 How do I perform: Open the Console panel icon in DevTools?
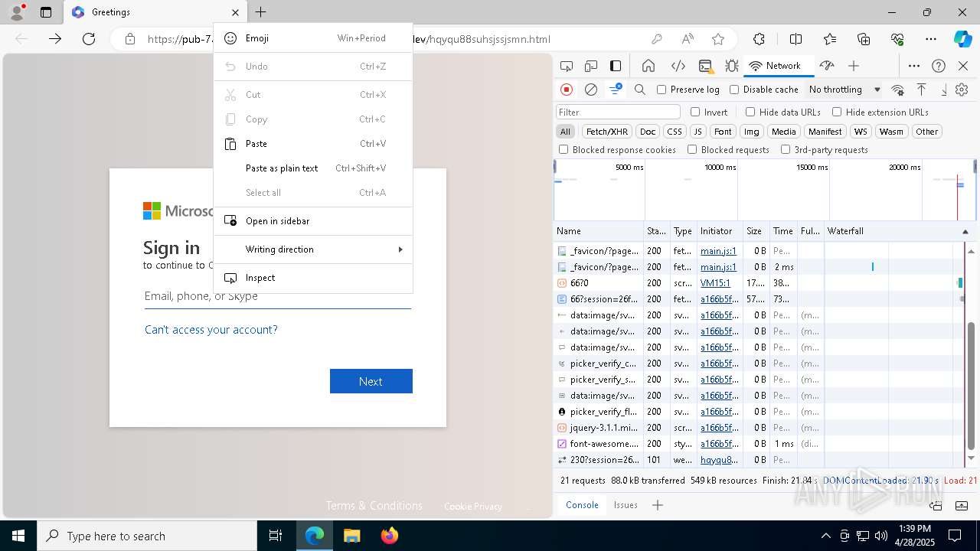pos(705,66)
